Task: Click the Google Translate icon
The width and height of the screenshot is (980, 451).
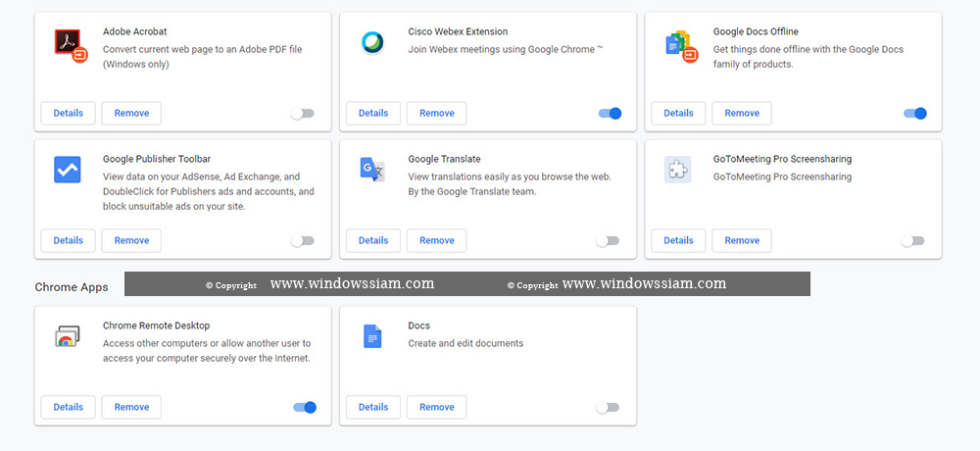Action: pos(372,170)
